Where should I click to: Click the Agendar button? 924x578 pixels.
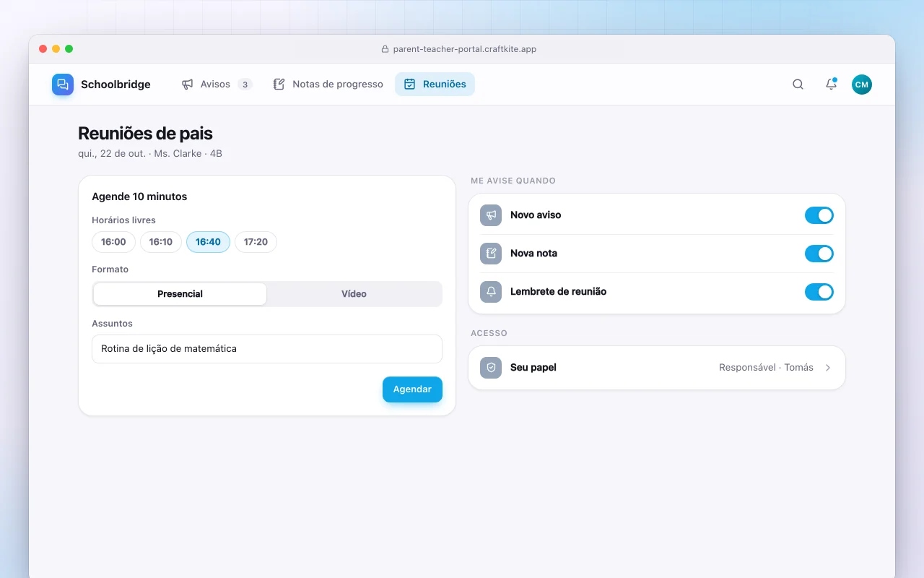412,389
